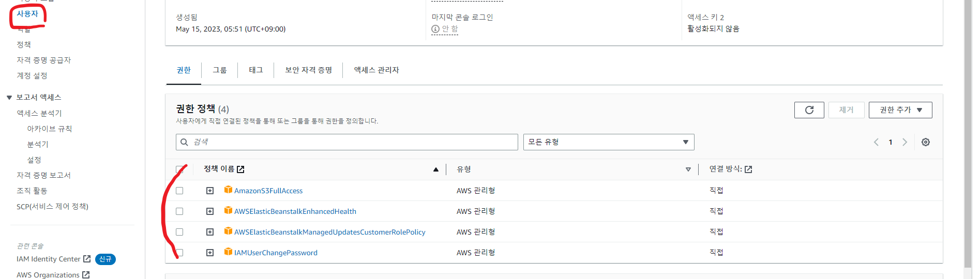
Task: Open 정책 in the sidebar
Action: 24,45
